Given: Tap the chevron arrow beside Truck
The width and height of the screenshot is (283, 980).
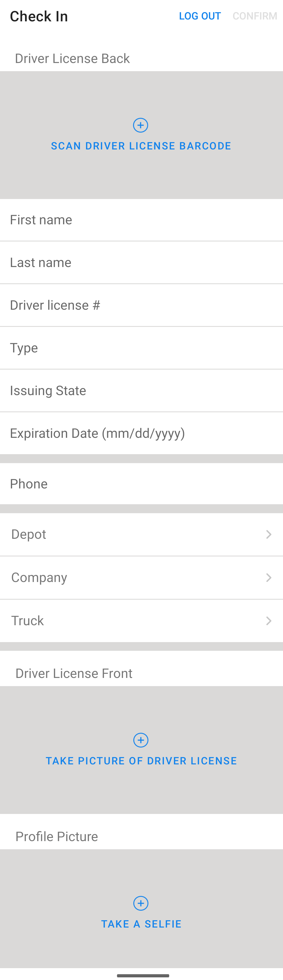Looking at the screenshot, I should (x=268, y=621).
